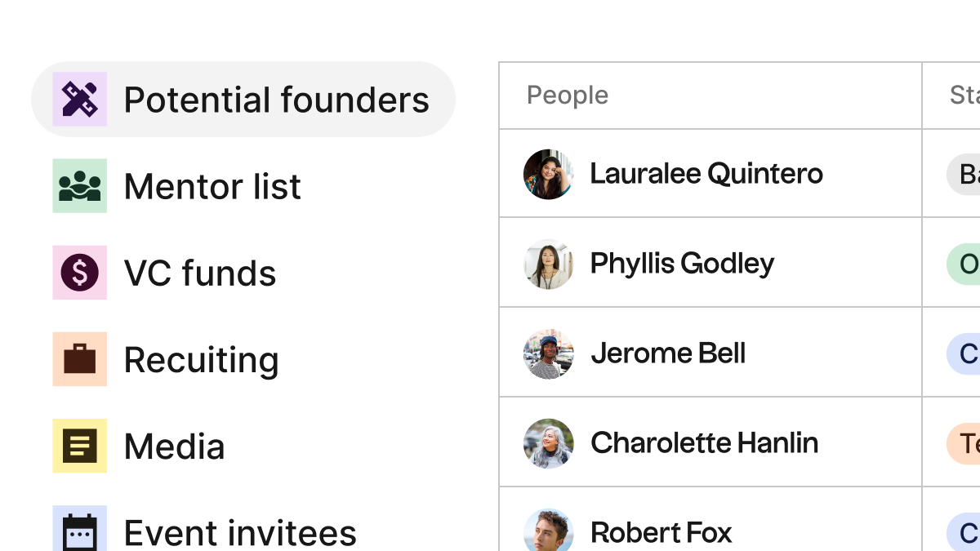Open the Potential founders list
The width and height of the screenshot is (980, 551).
pos(276,100)
